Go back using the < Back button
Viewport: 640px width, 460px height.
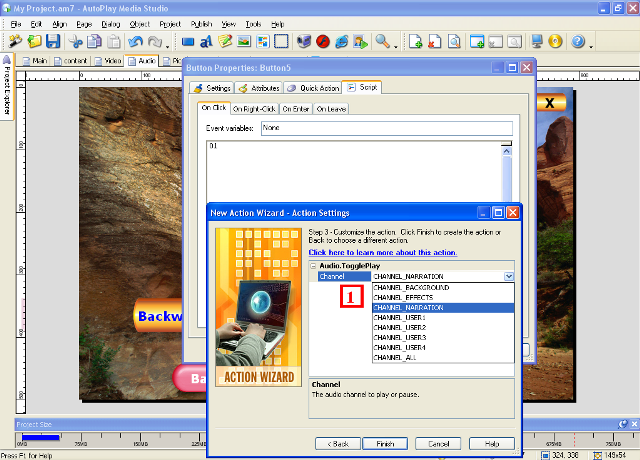point(337,443)
